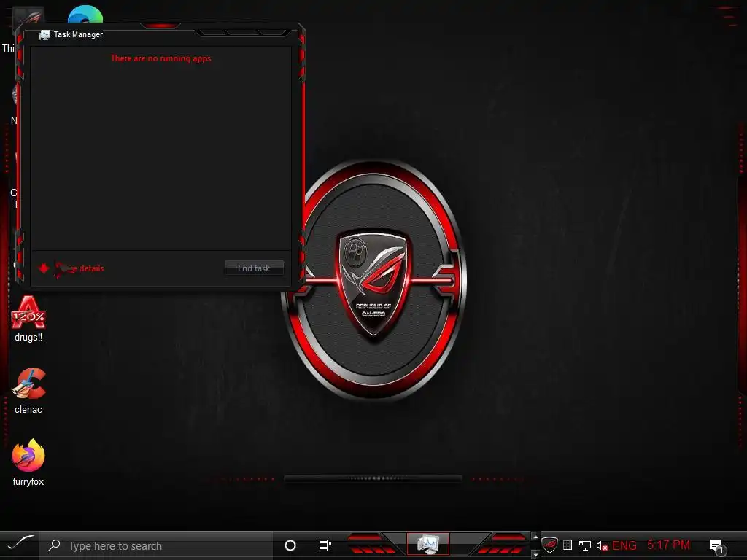Click the taskbar scroll up arrow
This screenshot has width=747, height=560.
point(535,537)
